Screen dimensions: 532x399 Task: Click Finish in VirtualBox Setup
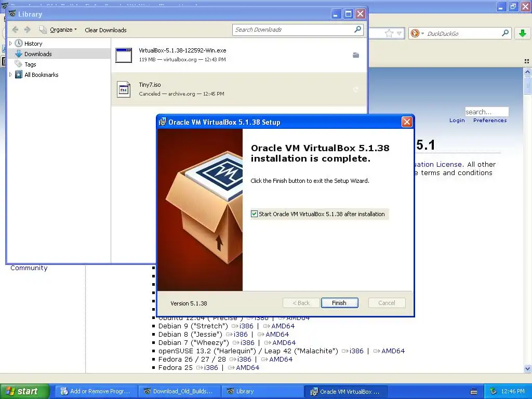coord(339,303)
